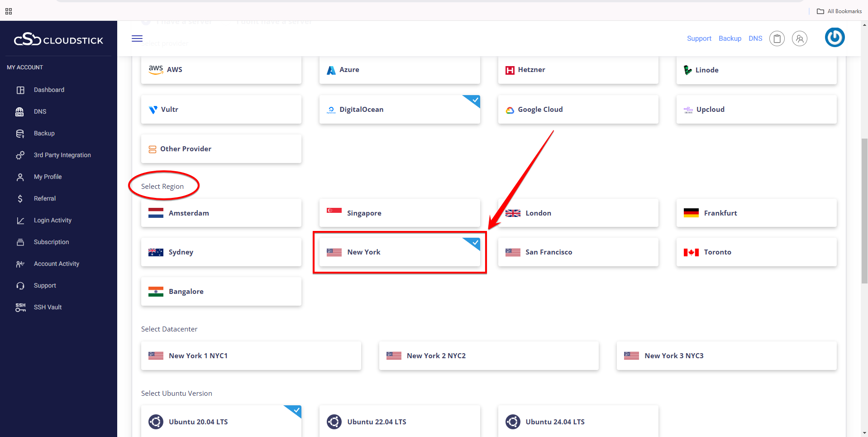This screenshot has height=437, width=868.
Task: Open 3rd Party Integration in sidebar
Action: 62,155
